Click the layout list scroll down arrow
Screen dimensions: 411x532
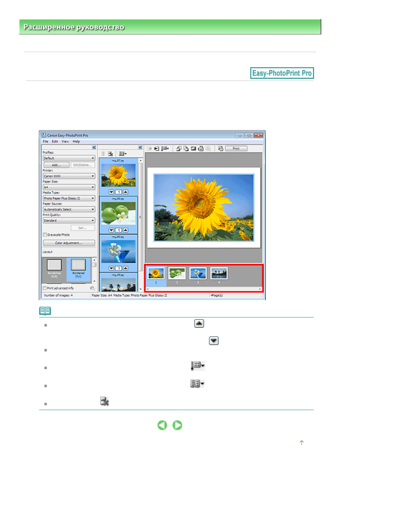coord(94,281)
